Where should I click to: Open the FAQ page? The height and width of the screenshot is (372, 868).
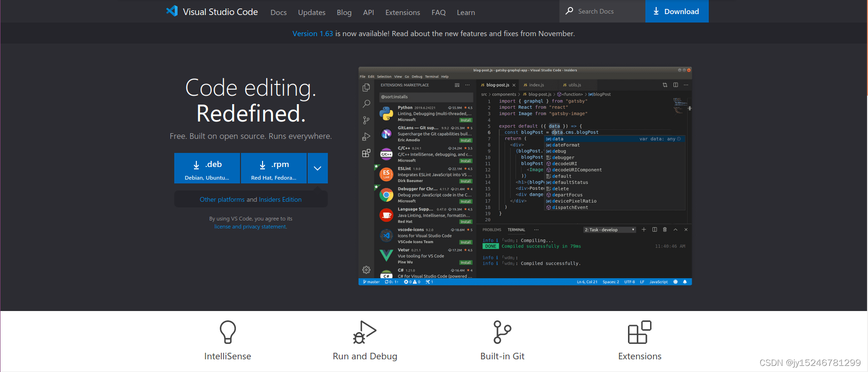click(438, 13)
